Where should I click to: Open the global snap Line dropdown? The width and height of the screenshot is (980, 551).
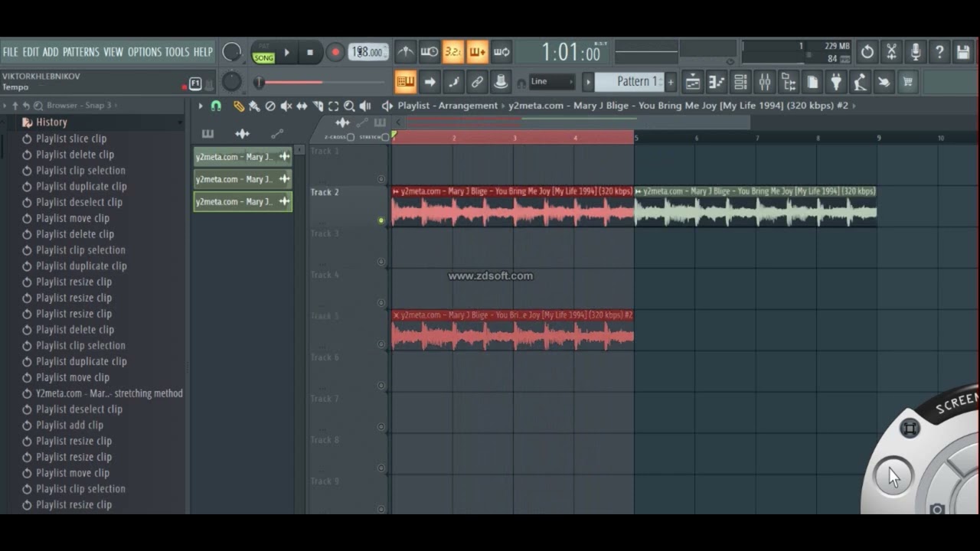tap(552, 81)
